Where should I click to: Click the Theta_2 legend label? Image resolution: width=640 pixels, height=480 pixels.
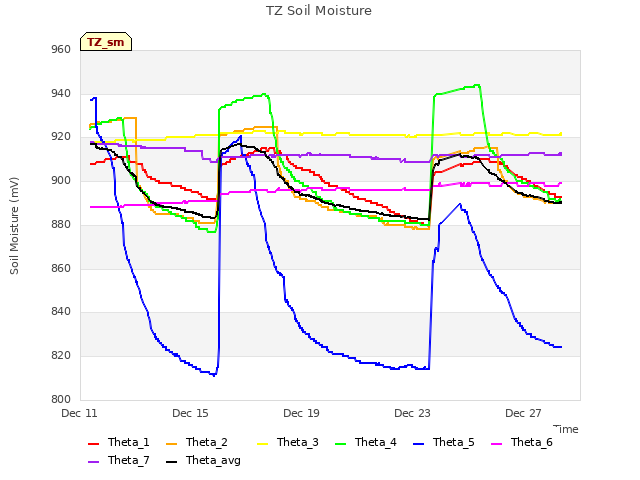[x=207, y=442]
